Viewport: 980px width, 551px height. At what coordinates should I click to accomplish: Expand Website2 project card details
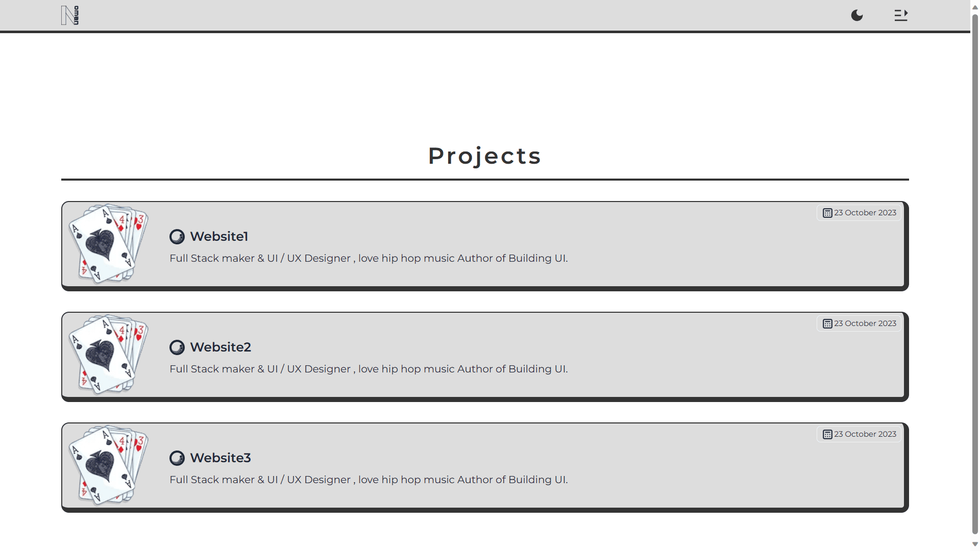(483, 355)
